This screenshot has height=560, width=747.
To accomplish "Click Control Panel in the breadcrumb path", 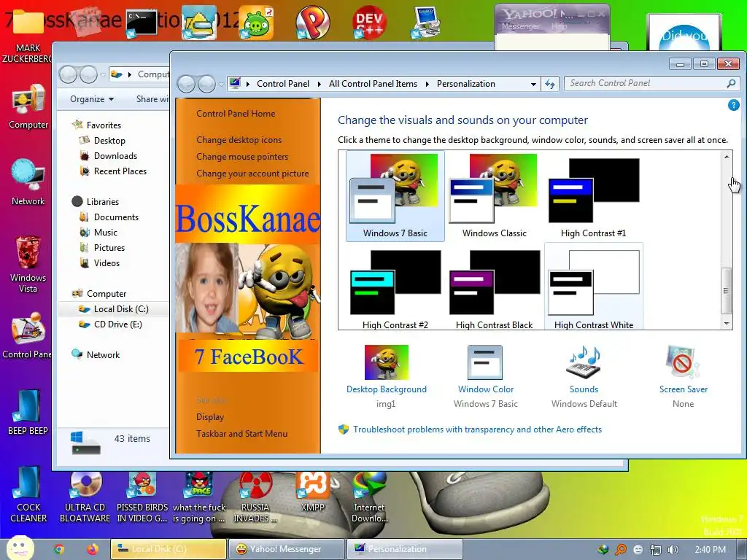I will (283, 84).
